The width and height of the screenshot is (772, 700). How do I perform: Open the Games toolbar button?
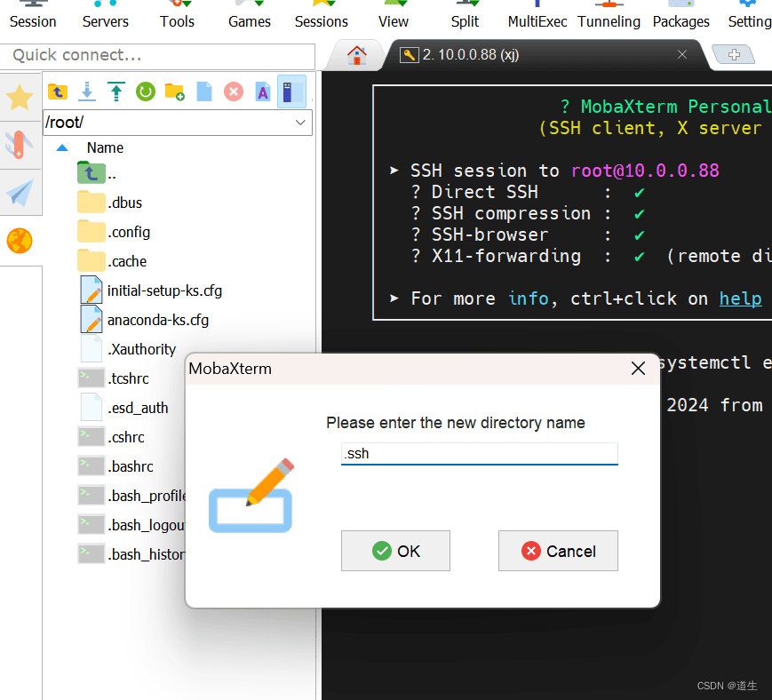coord(250,16)
